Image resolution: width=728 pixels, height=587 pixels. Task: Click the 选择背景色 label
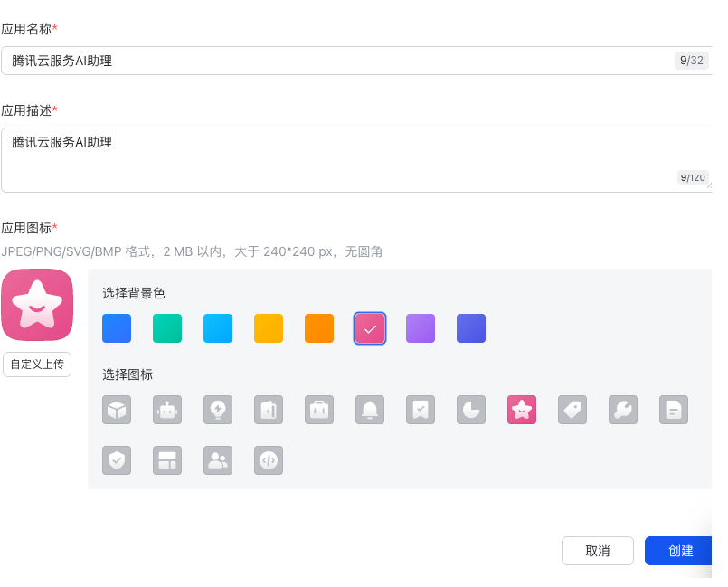coord(134,293)
